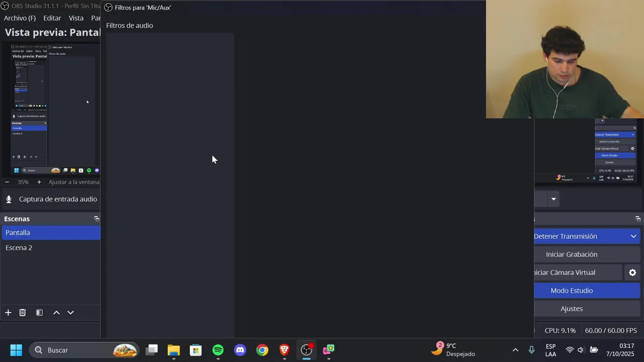Image resolution: width=644 pixels, height=362 pixels.
Task: Open the taskbar app right of OBS
Action: point(329,350)
